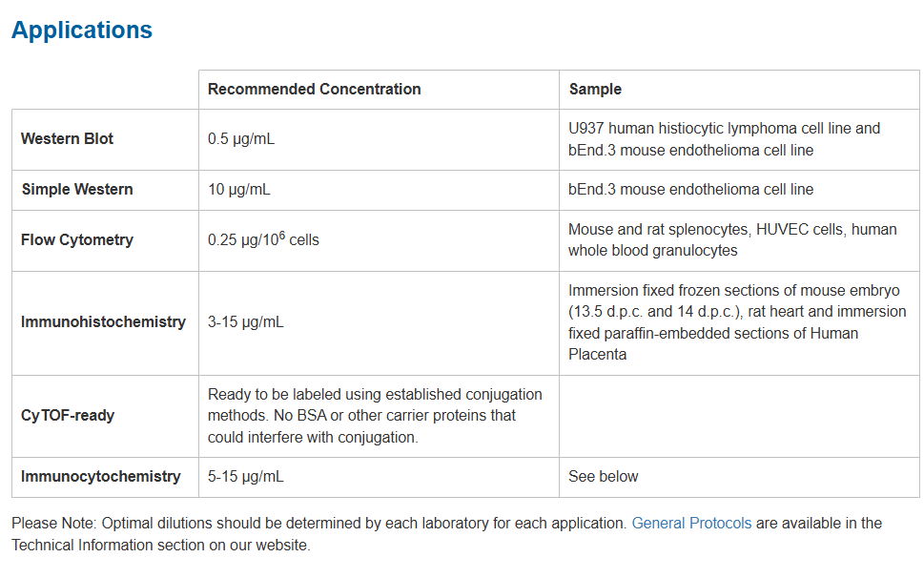Click the Applications heading
Image resolution: width=924 pixels, height=578 pixels.
(x=82, y=30)
